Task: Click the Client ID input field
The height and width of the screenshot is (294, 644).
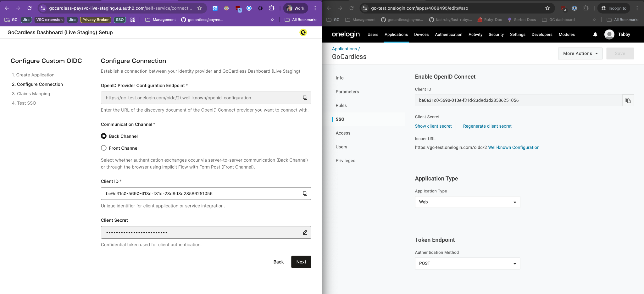Action: coord(201,194)
